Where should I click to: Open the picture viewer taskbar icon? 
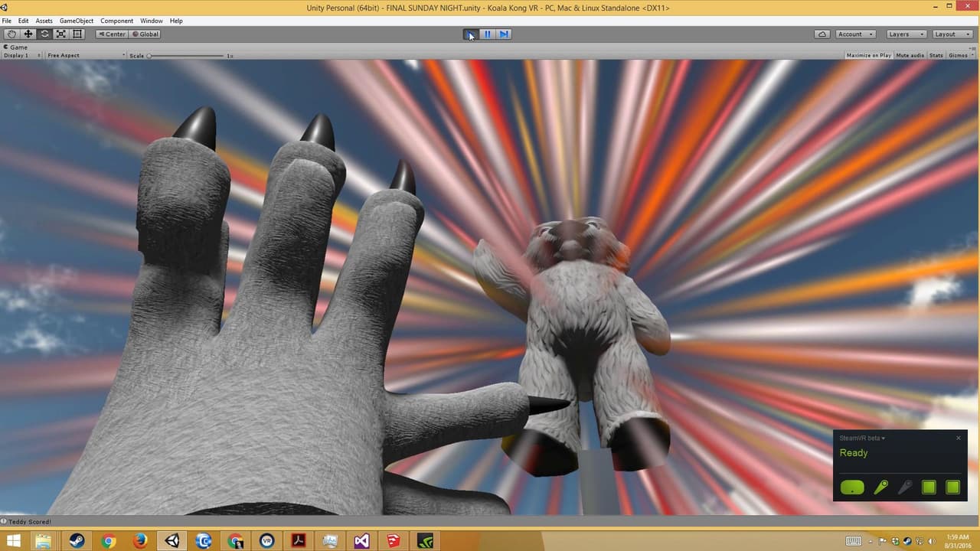pos(330,541)
